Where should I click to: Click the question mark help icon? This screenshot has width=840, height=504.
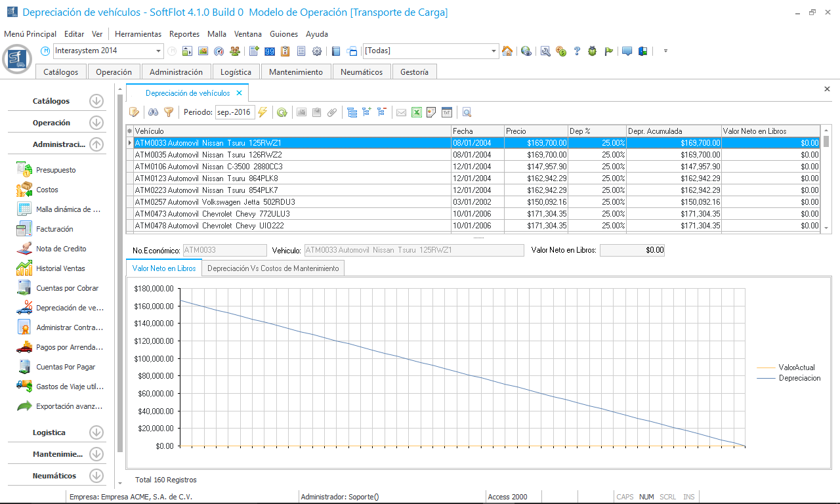[x=577, y=51]
